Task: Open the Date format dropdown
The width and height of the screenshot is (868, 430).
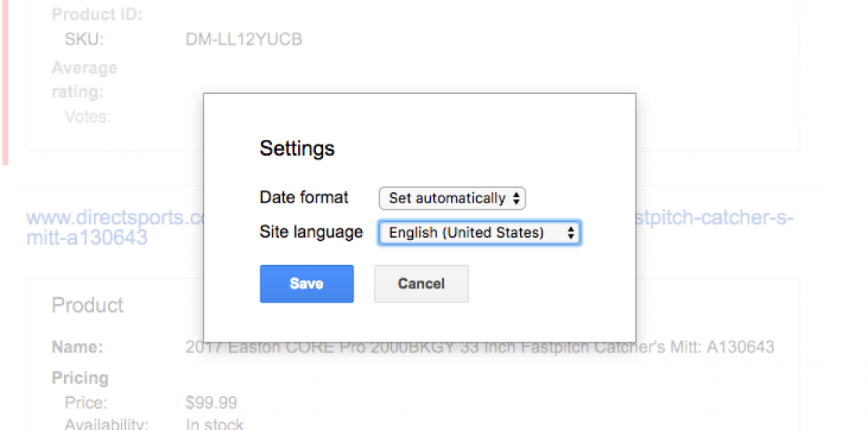Action: point(452,199)
